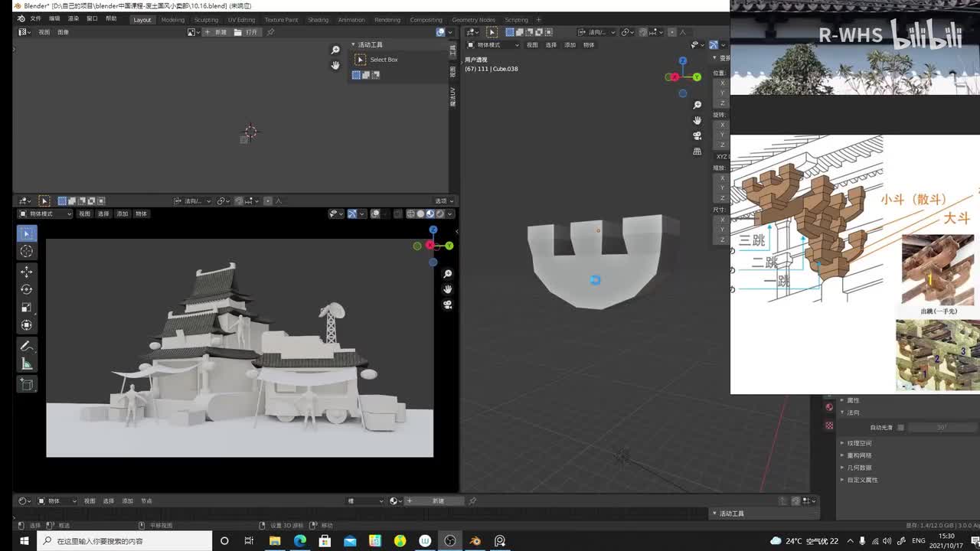Toggle the 自动光滑 auto smooth checkbox
Viewport: 980px width, 551px height.
pyautogui.click(x=900, y=428)
